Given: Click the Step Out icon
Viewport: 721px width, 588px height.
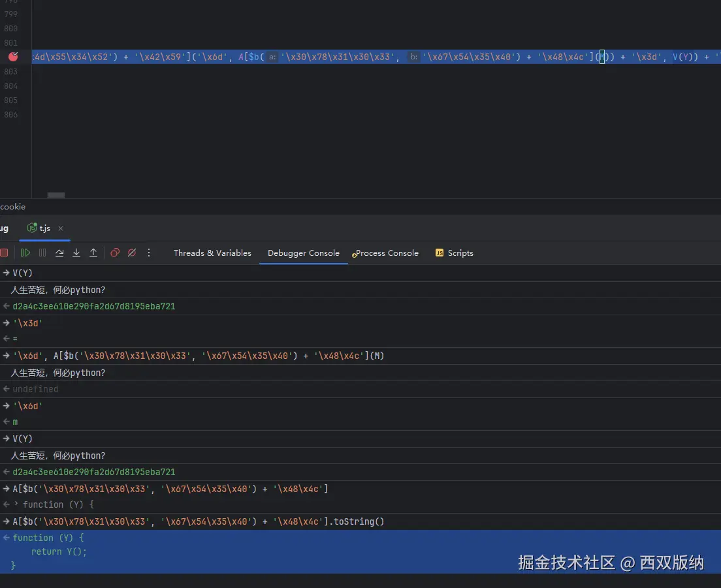Looking at the screenshot, I should point(93,253).
